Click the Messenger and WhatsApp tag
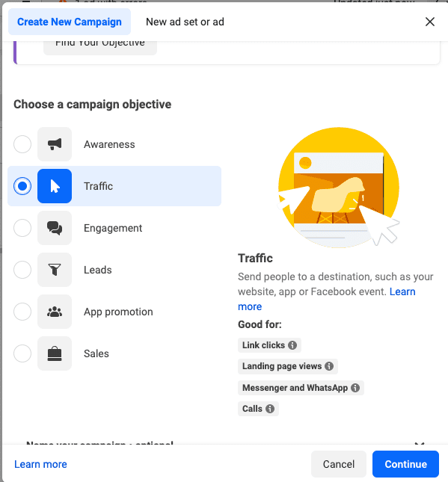Screen dimensions: 448x482 click(301, 388)
